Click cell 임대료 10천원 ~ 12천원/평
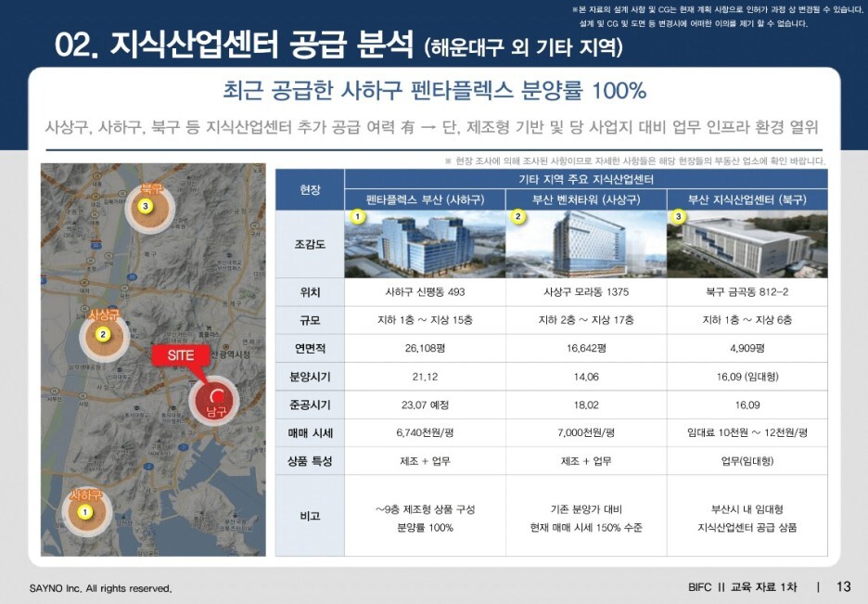This screenshot has height=604, width=868. coord(747,433)
